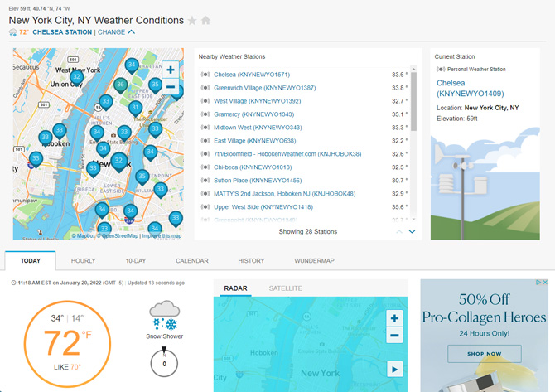This screenshot has height=392, width=555.
Task: Open current station Chelsea (KNYNEWYO1409) link
Action: [470, 88]
